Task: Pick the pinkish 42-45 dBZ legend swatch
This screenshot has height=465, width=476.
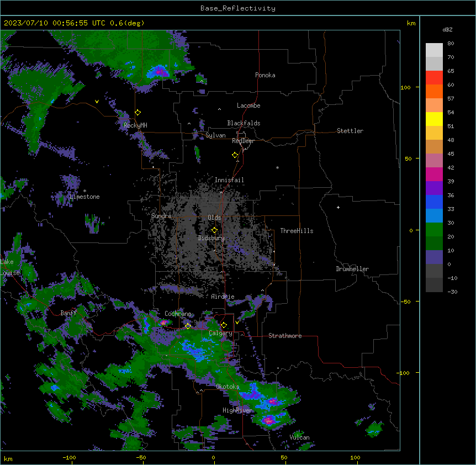Action: (434, 161)
